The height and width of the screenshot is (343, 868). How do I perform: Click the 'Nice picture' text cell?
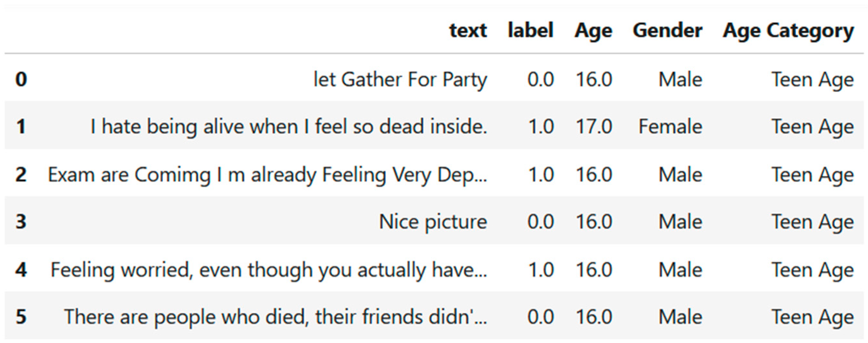point(433,222)
